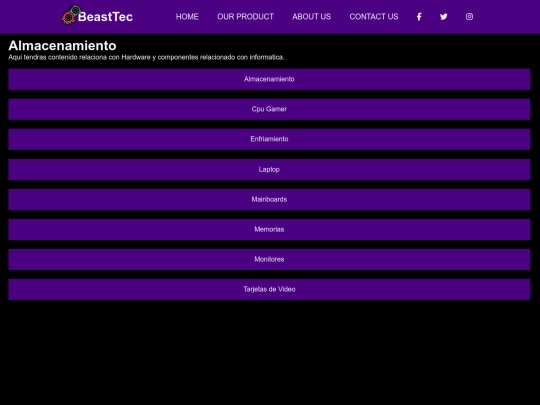Select the Enfriamiento category button

click(x=269, y=139)
